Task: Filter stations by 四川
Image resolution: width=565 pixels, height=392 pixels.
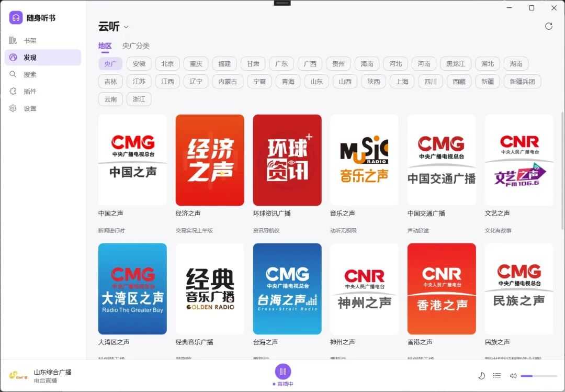Action: (430, 82)
